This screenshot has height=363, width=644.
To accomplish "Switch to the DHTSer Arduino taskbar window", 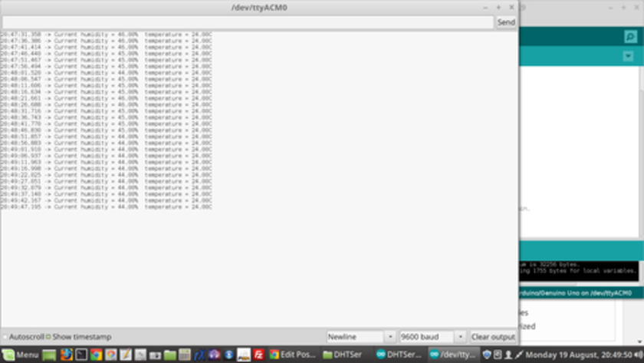I will point(399,355).
